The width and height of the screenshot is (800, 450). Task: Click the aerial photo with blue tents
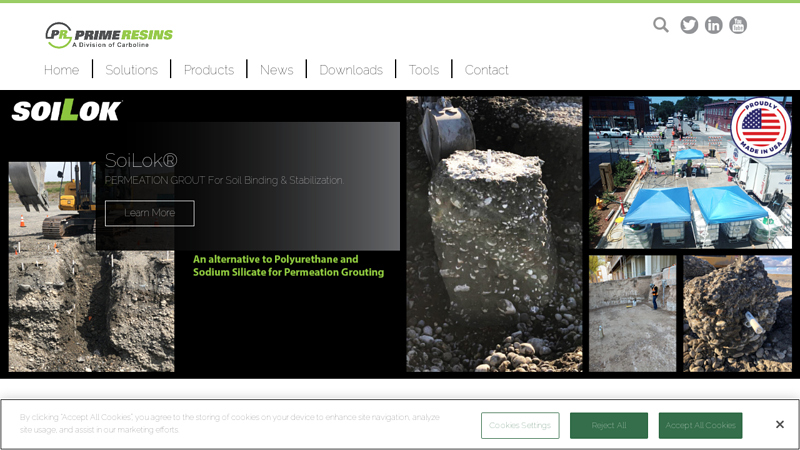point(690,172)
